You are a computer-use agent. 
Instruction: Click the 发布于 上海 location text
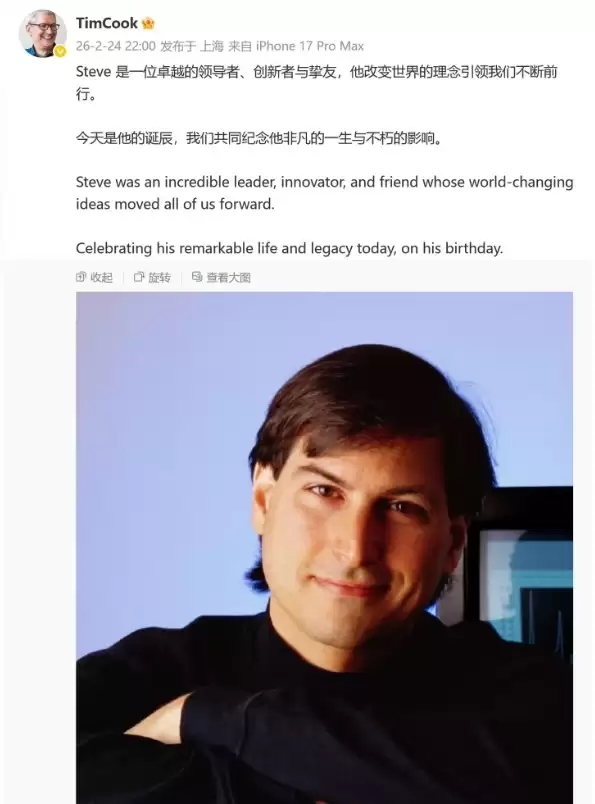[192, 46]
